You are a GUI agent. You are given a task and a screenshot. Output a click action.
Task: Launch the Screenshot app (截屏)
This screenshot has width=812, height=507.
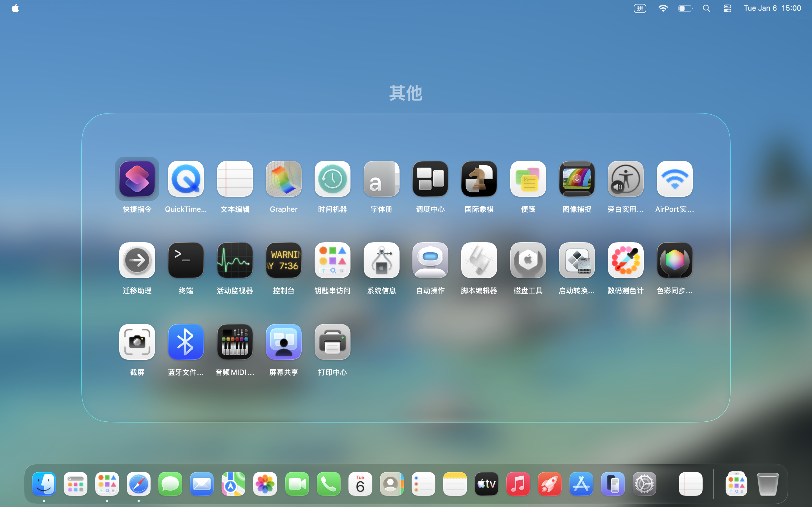point(137,342)
